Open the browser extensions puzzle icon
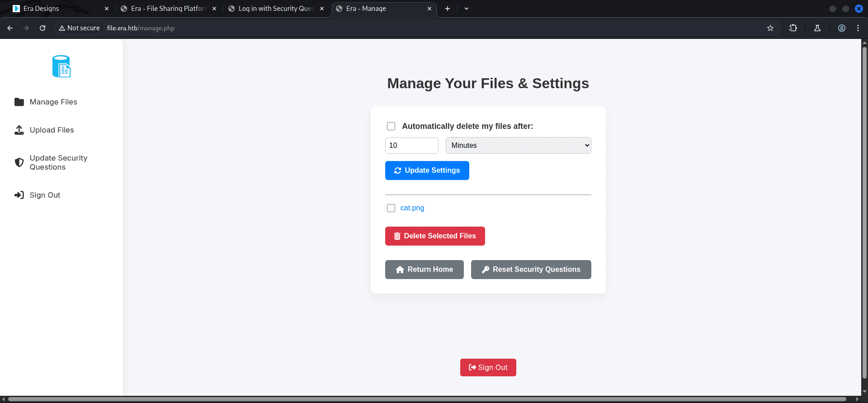Image resolution: width=868 pixels, height=403 pixels. 793,28
